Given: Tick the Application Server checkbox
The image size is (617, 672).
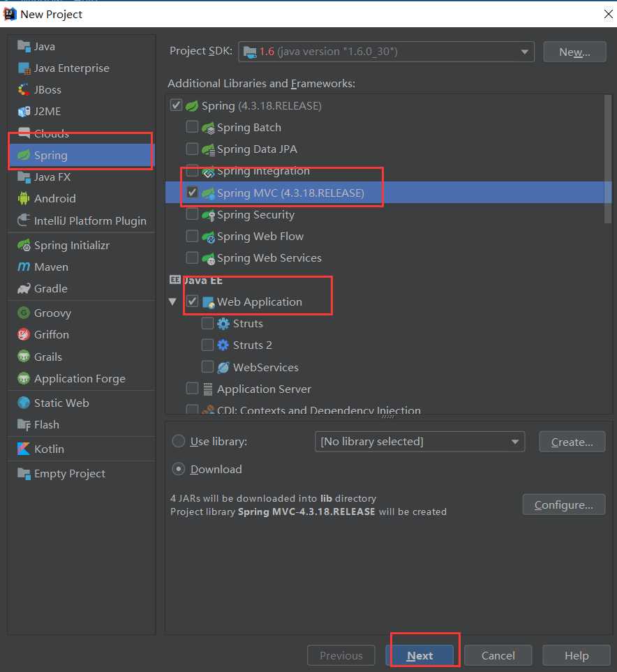Looking at the screenshot, I should pos(192,388).
